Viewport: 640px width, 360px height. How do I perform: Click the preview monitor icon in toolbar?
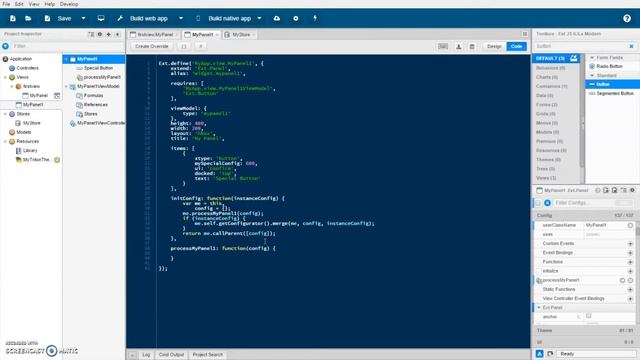point(101,18)
